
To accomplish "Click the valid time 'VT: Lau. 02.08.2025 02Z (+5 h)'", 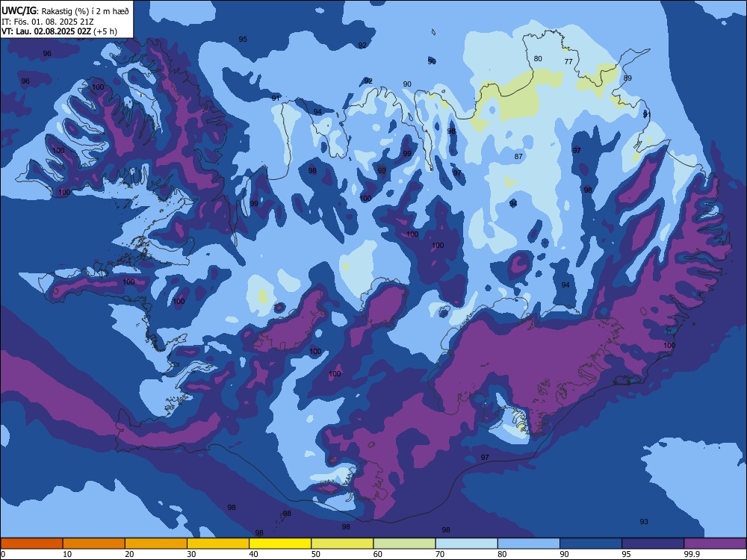I will (59, 31).
